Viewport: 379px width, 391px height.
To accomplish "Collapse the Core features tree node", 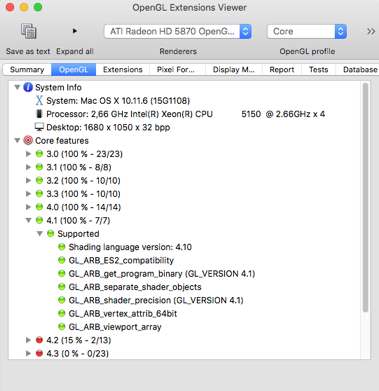I will tap(17, 141).
